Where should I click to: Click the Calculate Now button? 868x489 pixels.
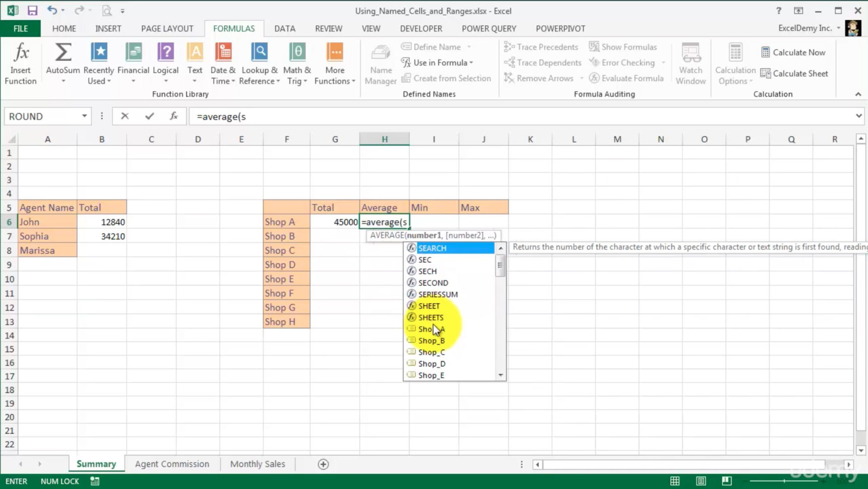pos(793,52)
